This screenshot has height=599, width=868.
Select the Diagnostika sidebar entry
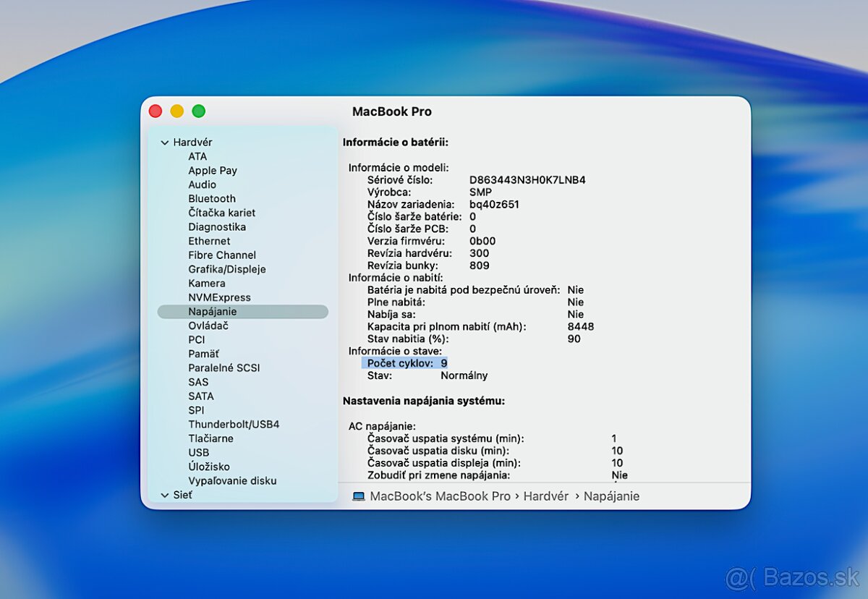point(218,226)
